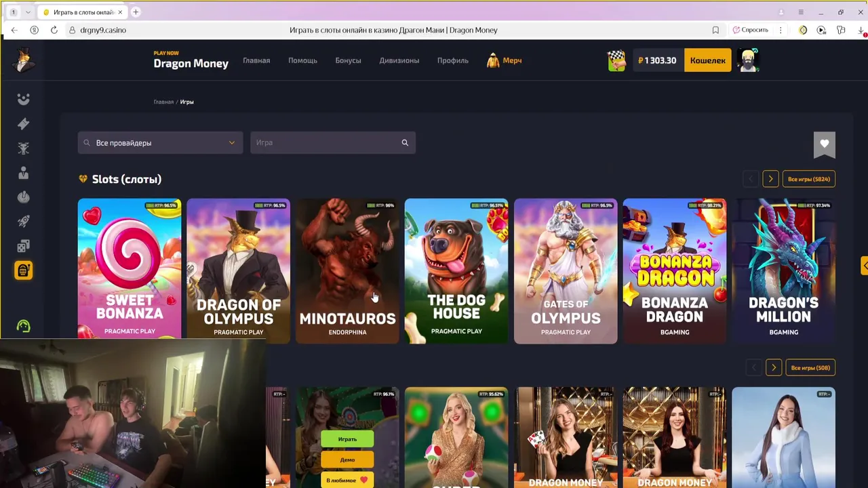Open the rocket game sidebar icon

(23, 222)
